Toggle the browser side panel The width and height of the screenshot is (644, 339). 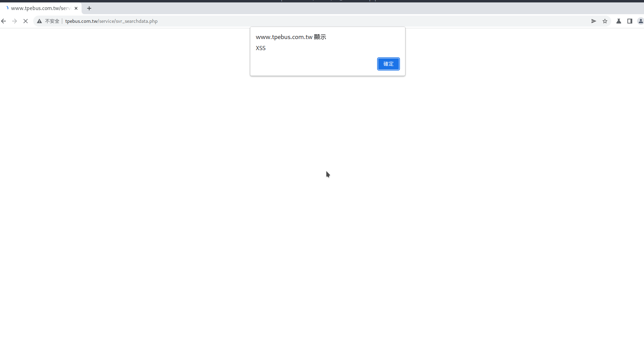[630, 21]
